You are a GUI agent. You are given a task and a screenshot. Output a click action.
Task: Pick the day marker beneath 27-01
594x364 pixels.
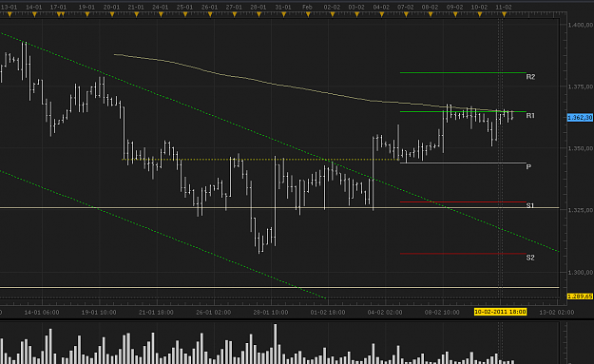click(x=235, y=14)
